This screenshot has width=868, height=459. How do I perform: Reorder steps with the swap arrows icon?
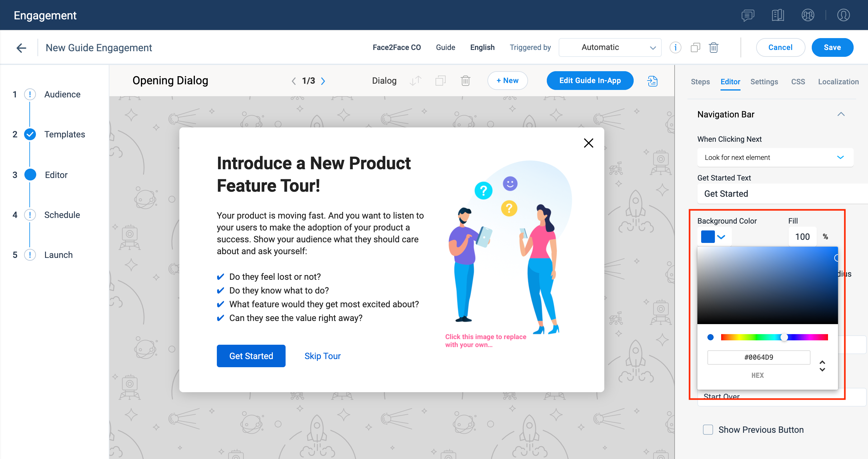click(416, 81)
